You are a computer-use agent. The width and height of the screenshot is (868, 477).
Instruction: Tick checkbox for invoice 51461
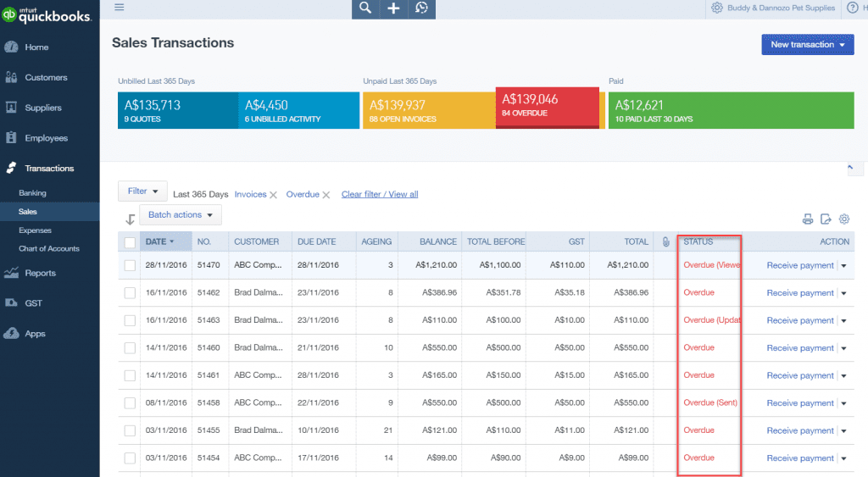(x=130, y=375)
